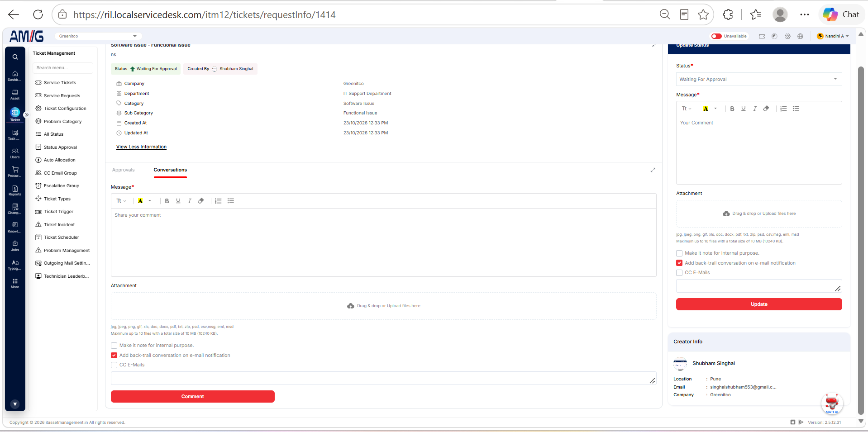Viewport: 868px width, 432px height.
Task: Pick text highlight color in Conversations editor
Action: (x=140, y=201)
